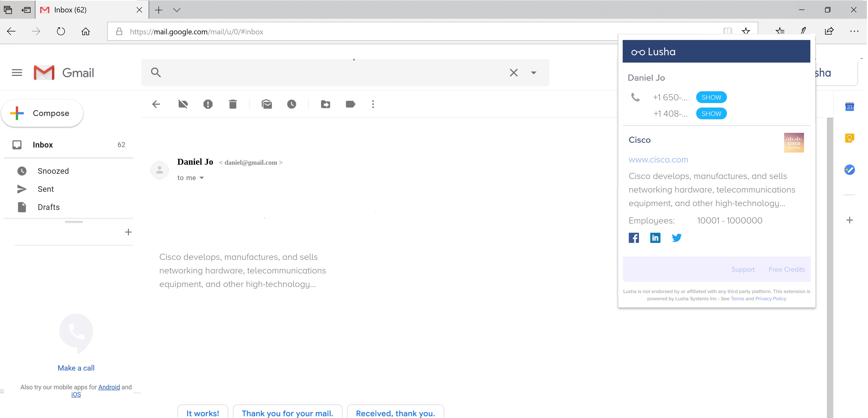Share this page via browser share icon
This screenshot has height=418, width=868.
tap(829, 31)
